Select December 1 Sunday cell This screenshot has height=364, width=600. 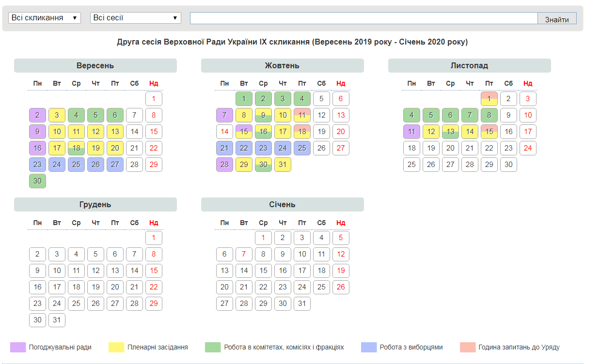pos(154,238)
